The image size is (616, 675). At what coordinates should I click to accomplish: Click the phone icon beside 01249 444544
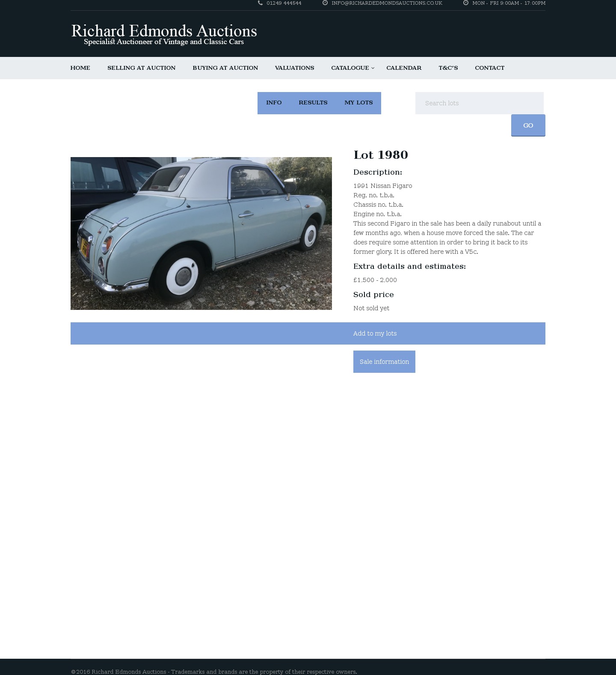coord(260,3)
